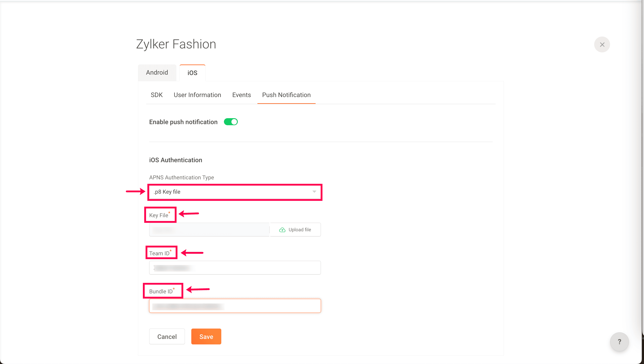The width and height of the screenshot is (644, 364).
Task: Close the Zylker Fashion dialog
Action: [602, 44]
